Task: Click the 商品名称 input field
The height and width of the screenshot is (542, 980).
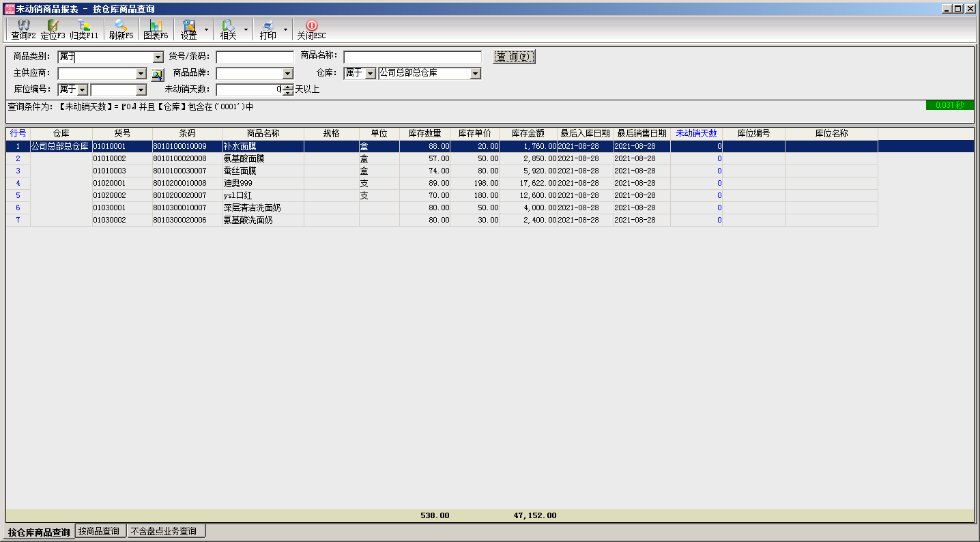Action: 412,57
